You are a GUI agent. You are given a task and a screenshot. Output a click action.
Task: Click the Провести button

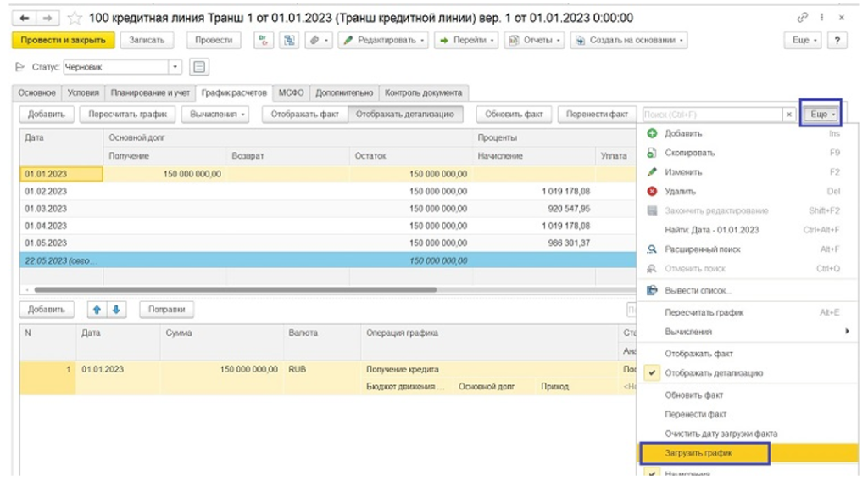pyautogui.click(x=214, y=40)
